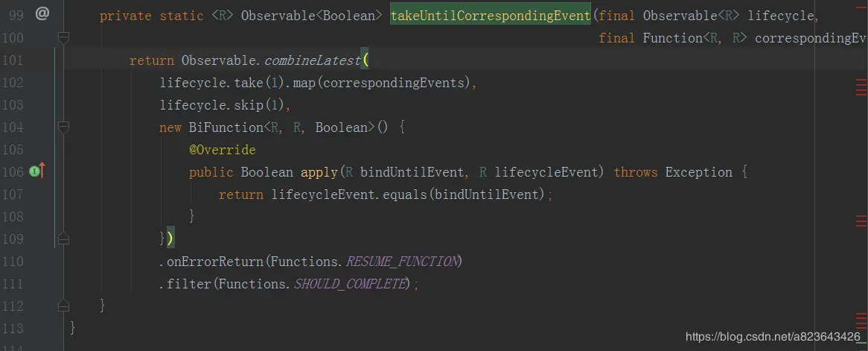Image resolution: width=868 pixels, height=351 pixels.
Task: Click the RESUME_FUNCTION constant
Action: click(x=402, y=261)
